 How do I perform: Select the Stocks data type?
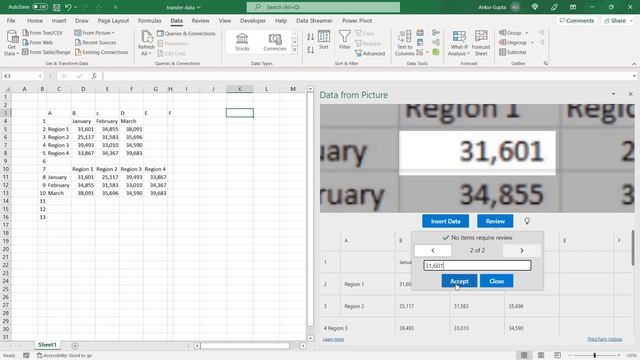click(242, 42)
